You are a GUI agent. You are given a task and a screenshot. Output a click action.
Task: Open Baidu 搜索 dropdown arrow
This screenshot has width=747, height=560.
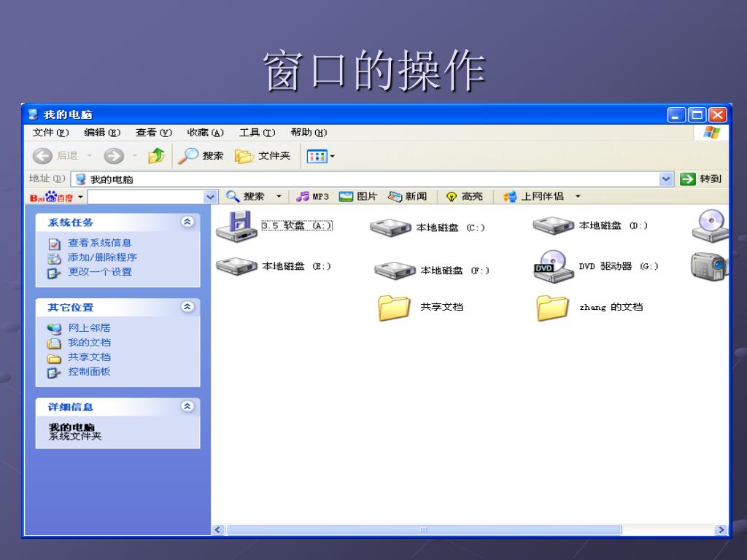point(279,196)
